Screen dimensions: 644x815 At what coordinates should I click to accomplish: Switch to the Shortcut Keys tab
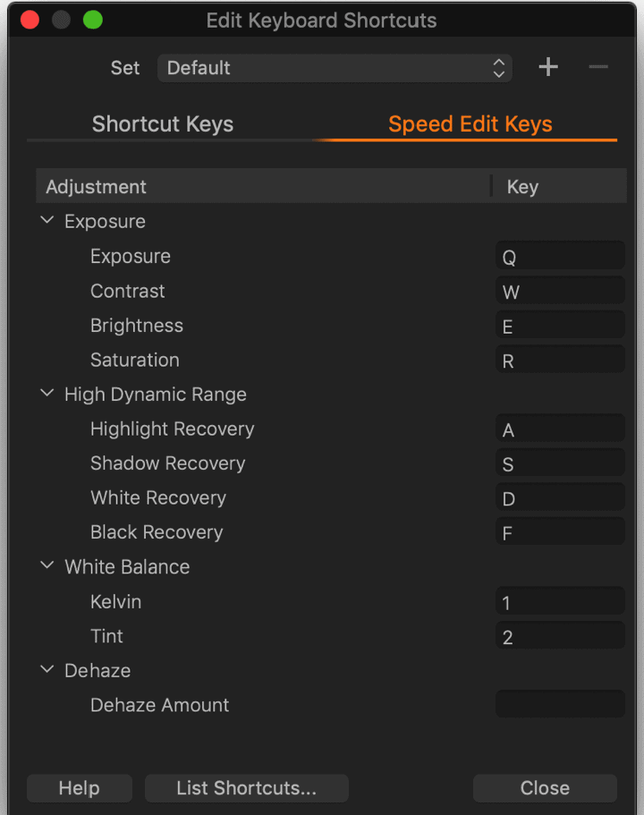click(163, 124)
